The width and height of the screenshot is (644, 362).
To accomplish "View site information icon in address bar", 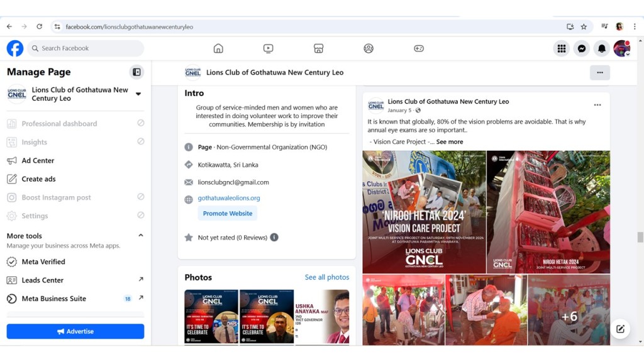I will (57, 26).
